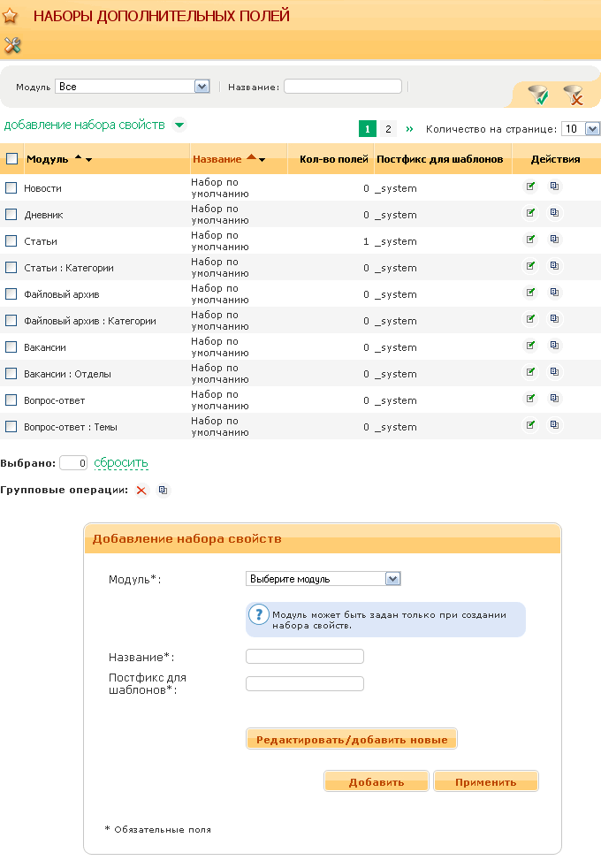Screen dimensions: 601x868
Task: Copy the Дневник row property set
Action: [x=554, y=213]
